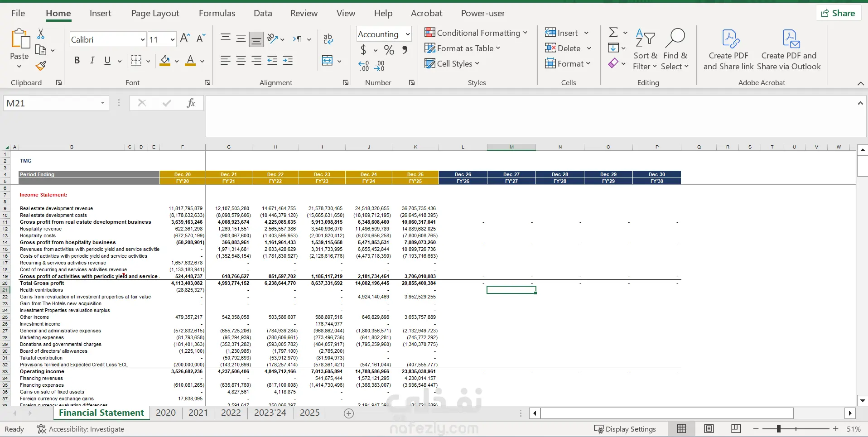The image size is (868, 437).
Task: Toggle Italic formatting
Action: (x=92, y=61)
